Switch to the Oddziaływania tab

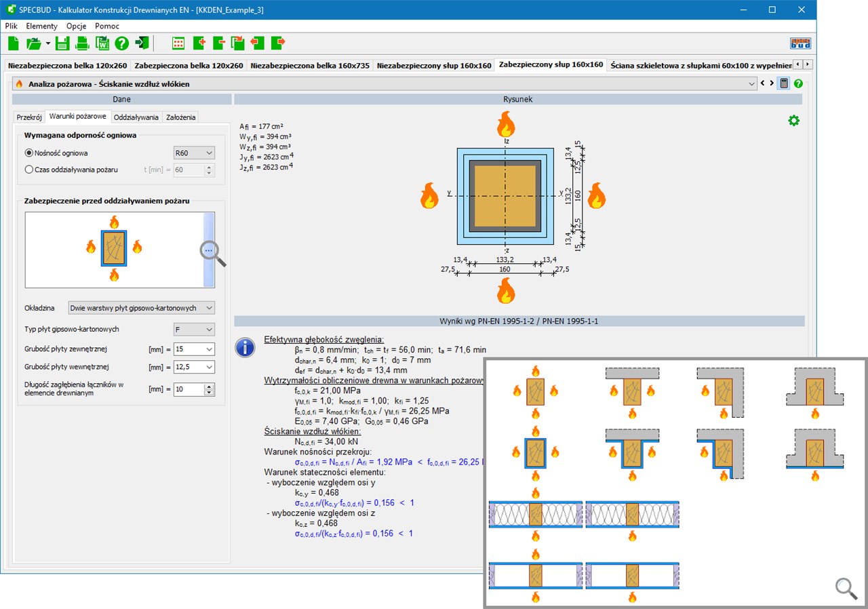(x=136, y=117)
